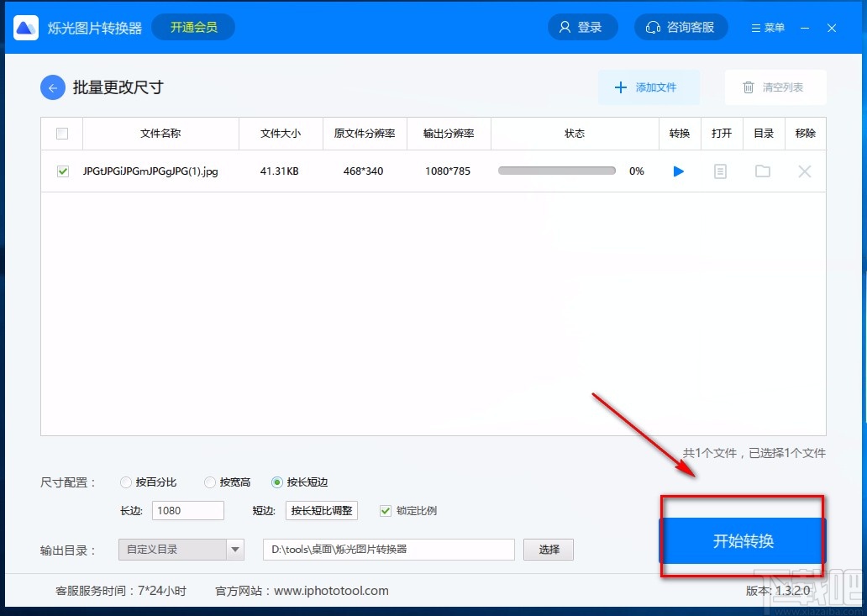
Task: Open the 菜单 menu
Action: coord(766,26)
